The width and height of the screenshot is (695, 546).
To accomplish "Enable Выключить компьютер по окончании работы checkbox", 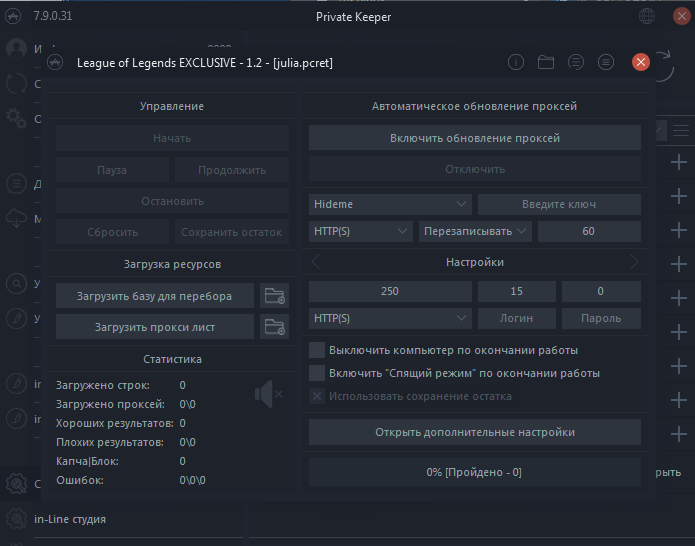I will pyautogui.click(x=317, y=350).
